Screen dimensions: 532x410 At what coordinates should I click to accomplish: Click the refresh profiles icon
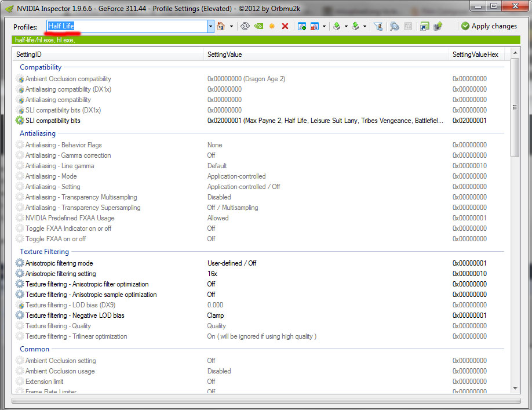[245, 26]
